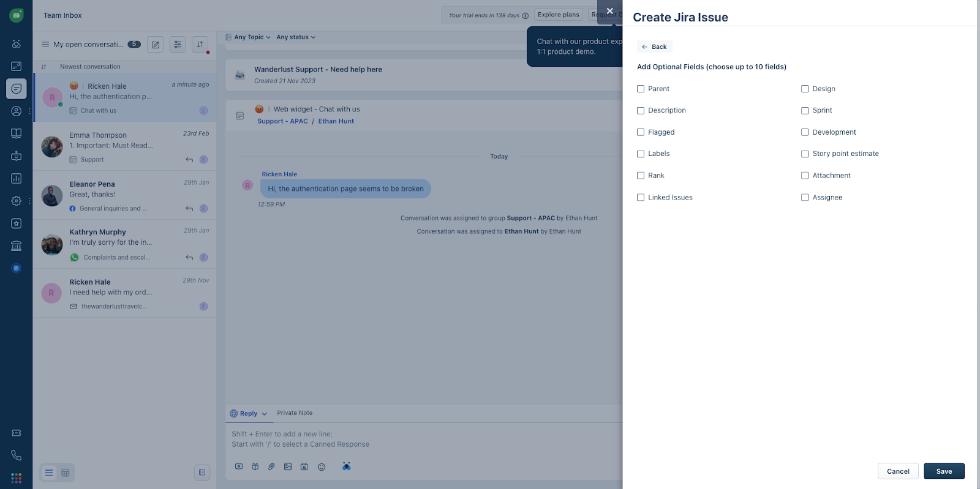
Task: Open the dashboard icon in left sidebar
Action: point(17,66)
